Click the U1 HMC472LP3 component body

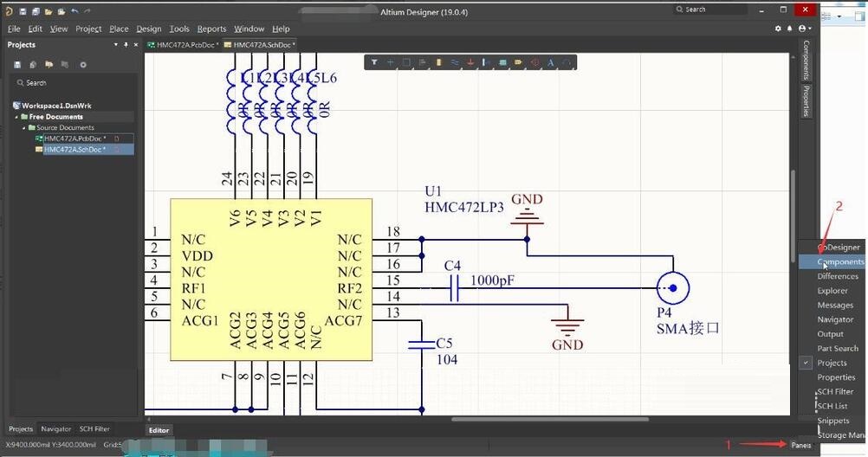(270, 280)
